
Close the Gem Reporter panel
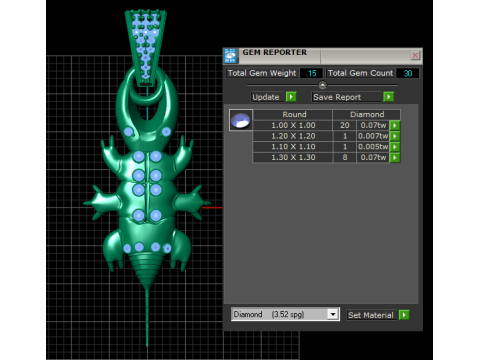click(415, 55)
